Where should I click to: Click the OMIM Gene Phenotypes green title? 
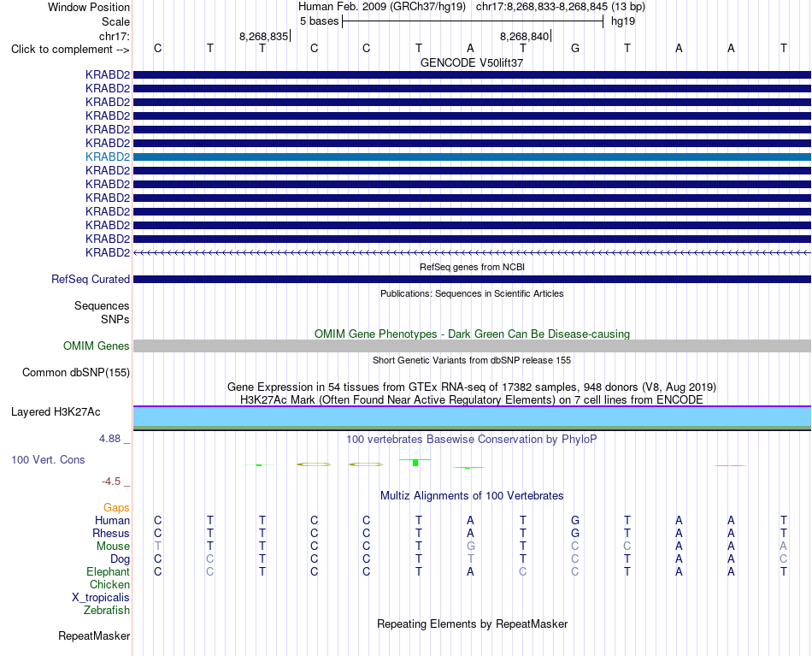(472, 334)
